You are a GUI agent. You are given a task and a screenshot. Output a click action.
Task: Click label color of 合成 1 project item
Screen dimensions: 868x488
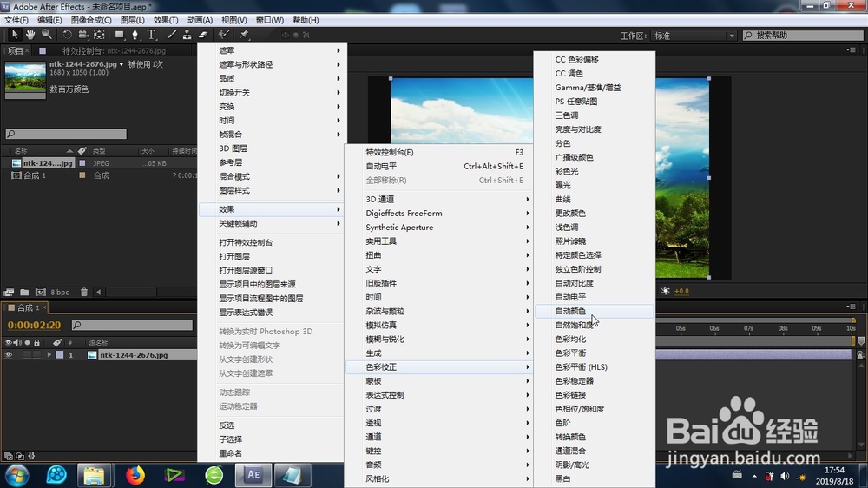click(x=82, y=175)
